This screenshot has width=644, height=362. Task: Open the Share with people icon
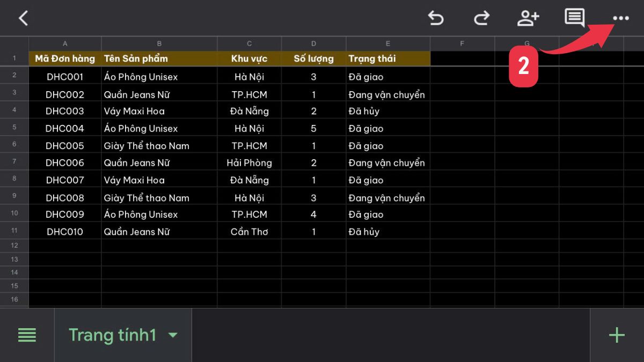tap(528, 18)
